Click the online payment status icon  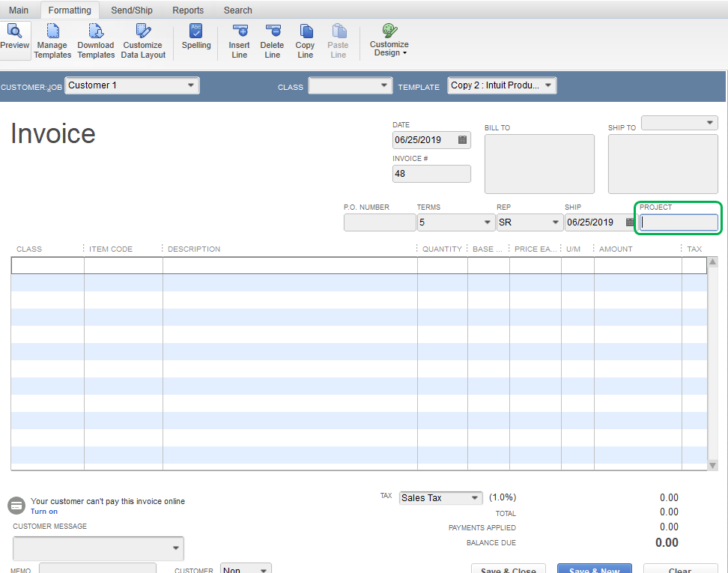(x=16, y=506)
